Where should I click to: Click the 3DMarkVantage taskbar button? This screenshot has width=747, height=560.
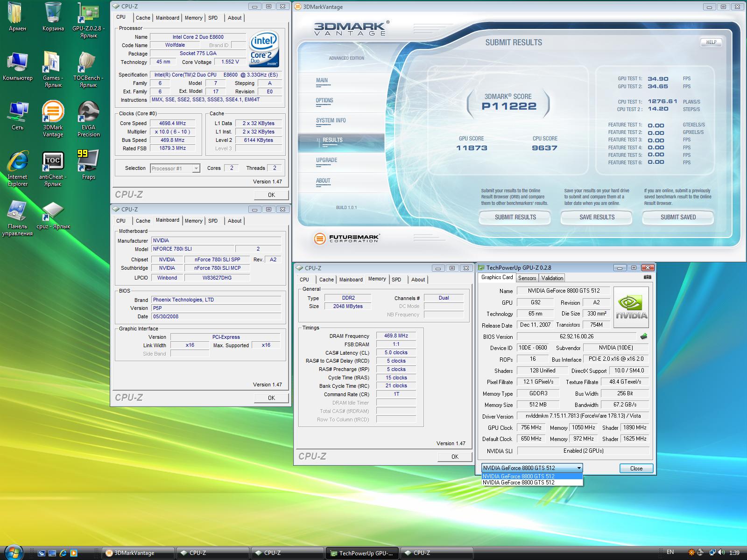click(x=138, y=553)
